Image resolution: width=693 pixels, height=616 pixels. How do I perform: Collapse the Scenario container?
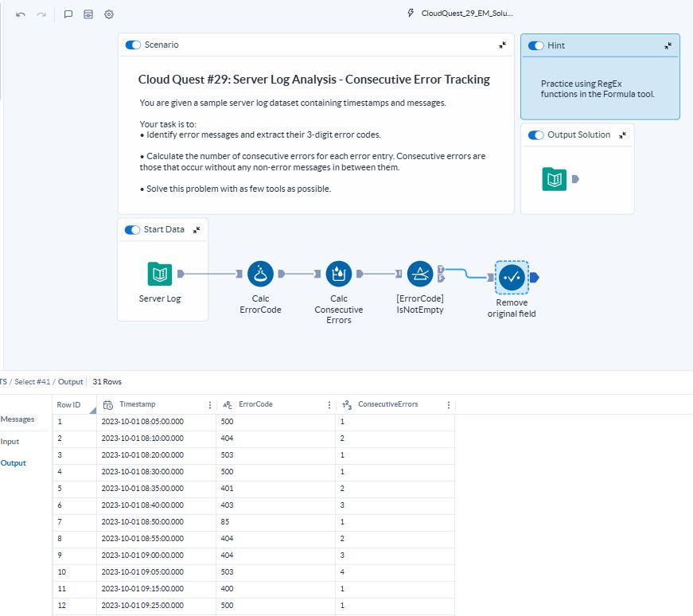tap(503, 45)
